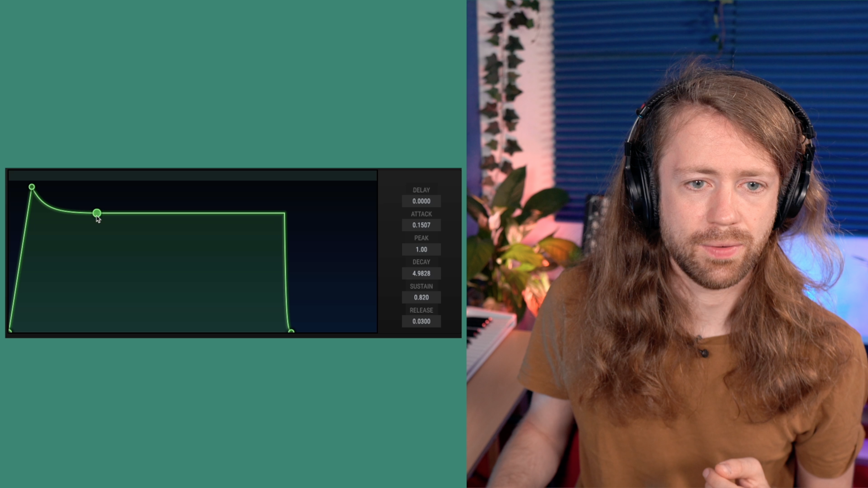Click the dark header bar above envelope graph
The width and height of the screenshot is (868, 488).
192,175
